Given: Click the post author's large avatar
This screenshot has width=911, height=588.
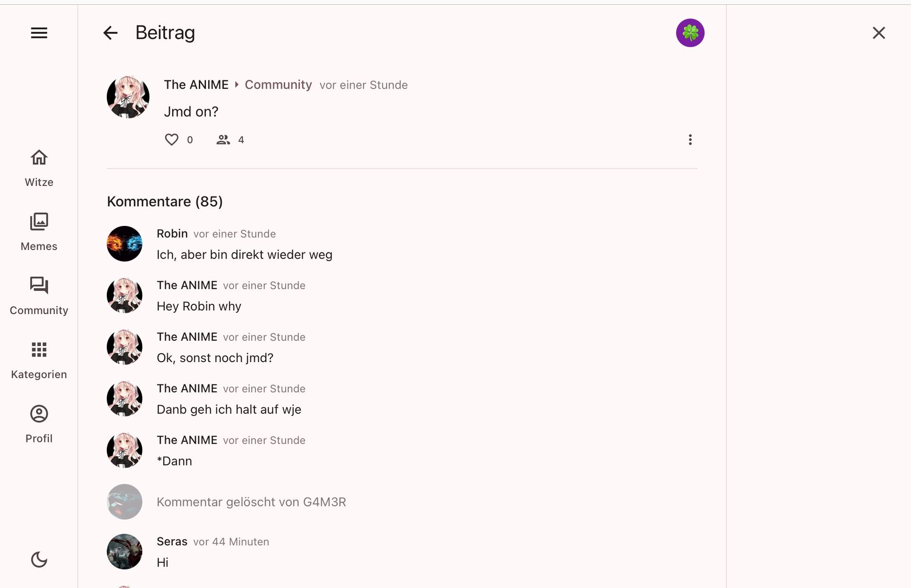Looking at the screenshot, I should point(128,97).
